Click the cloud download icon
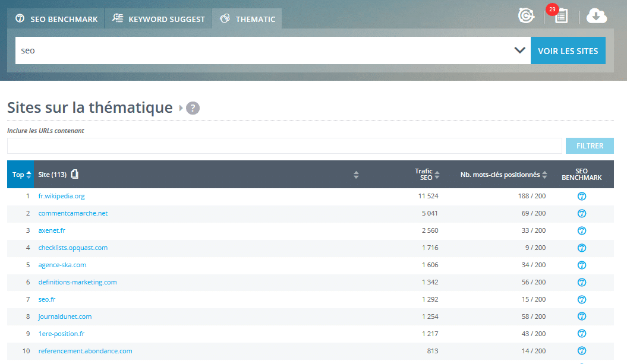Image resolution: width=627 pixels, height=364 pixels. click(x=596, y=16)
